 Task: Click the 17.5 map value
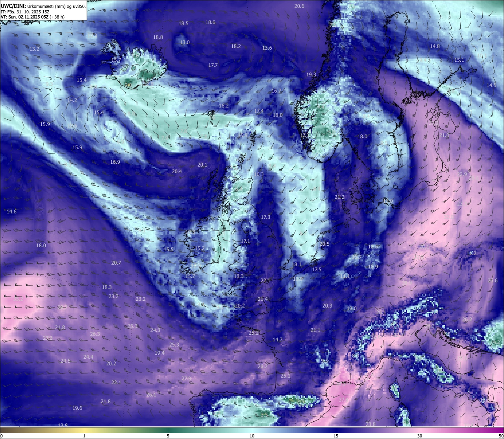click(317, 269)
